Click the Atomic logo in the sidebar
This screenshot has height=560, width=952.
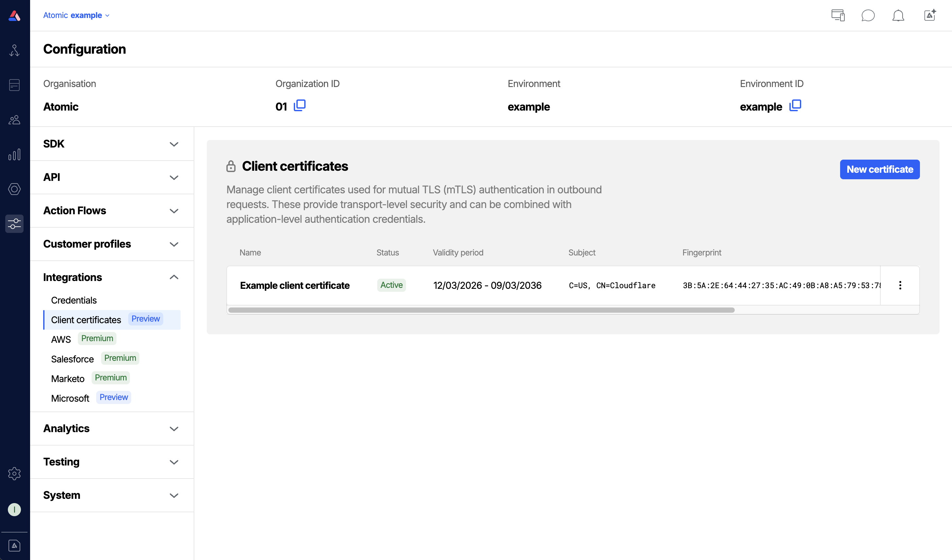click(14, 15)
